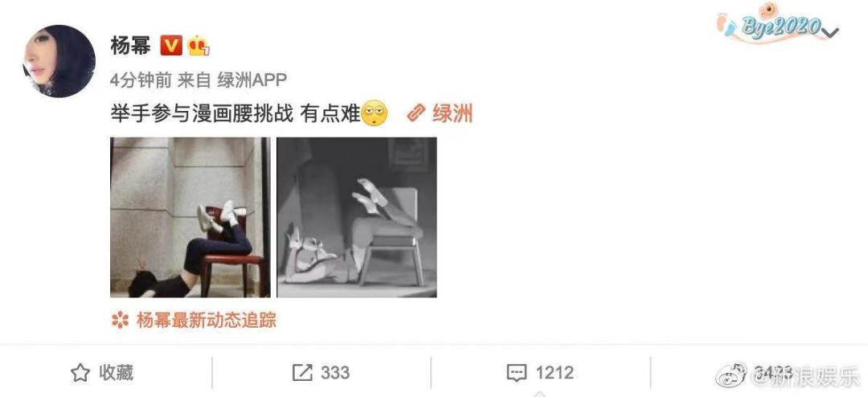
Task: Click the 绿洲APP source text
Action: tap(252, 80)
